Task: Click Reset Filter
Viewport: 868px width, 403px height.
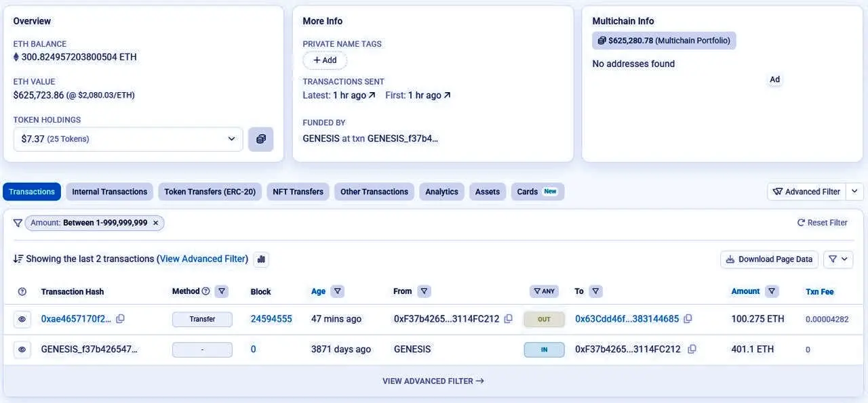Action: click(x=823, y=223)
